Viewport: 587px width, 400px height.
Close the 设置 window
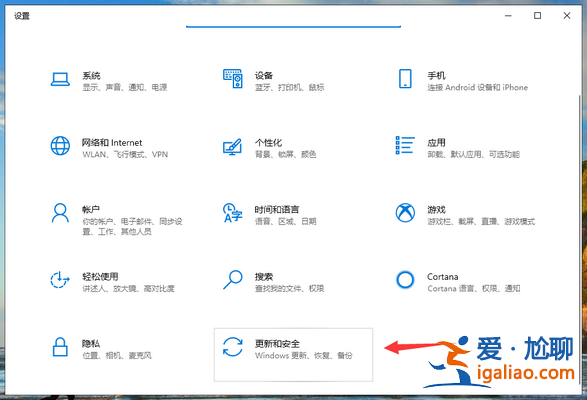(567, 16)
